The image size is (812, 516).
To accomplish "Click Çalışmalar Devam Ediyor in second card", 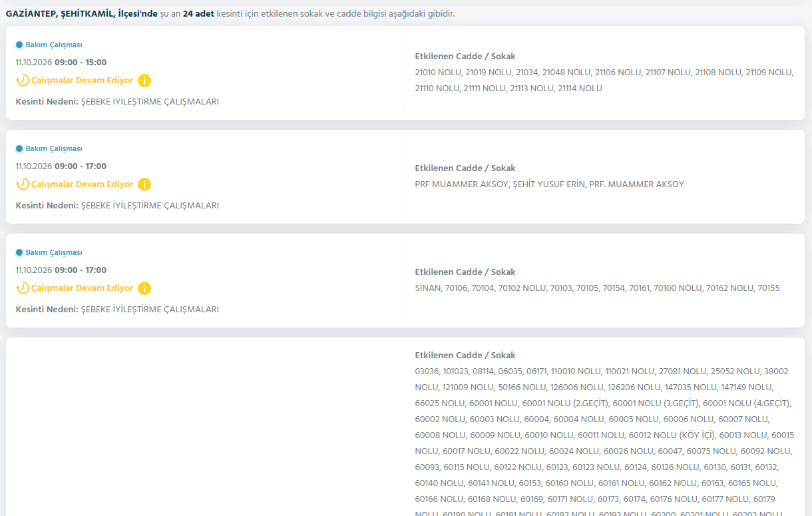I will click(x=82, y=184).
